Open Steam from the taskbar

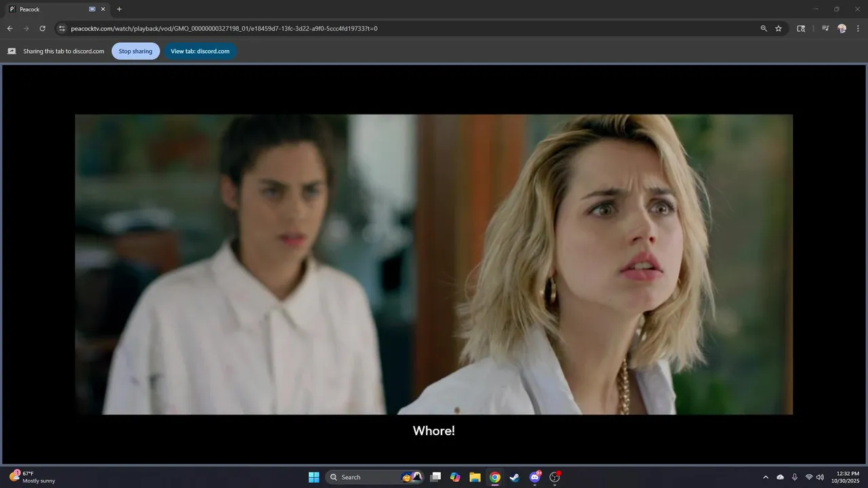tap(515, 477)
